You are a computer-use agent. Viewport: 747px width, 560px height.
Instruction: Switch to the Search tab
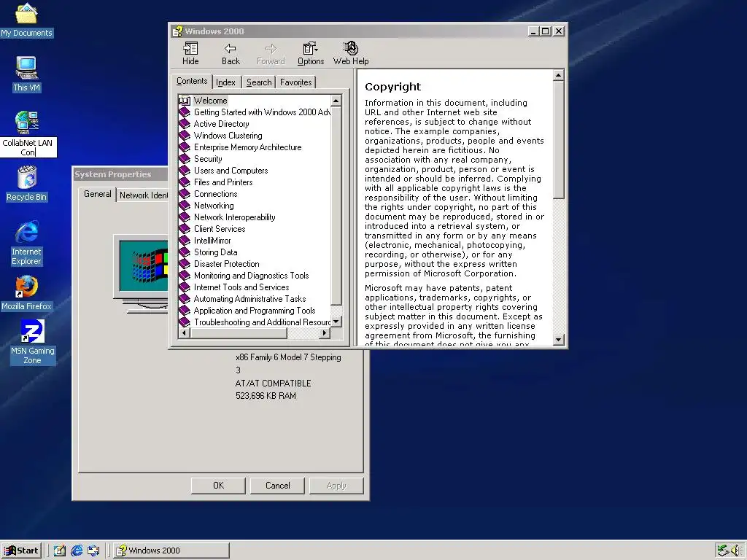pyautogui.click(x=259, y=82)
